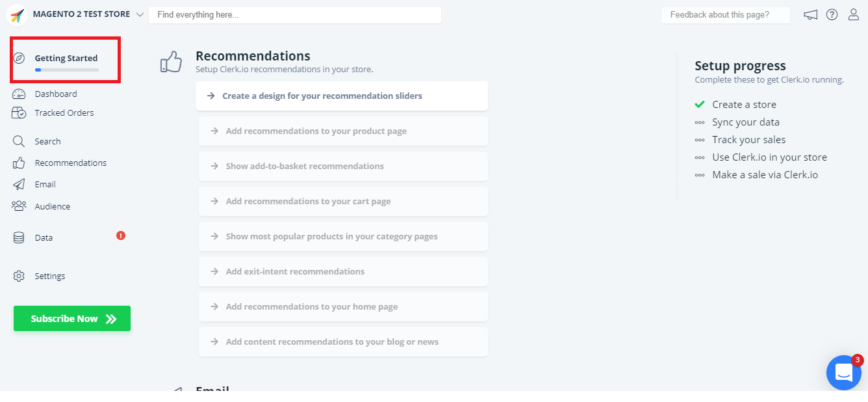Select Audience from the sidebar

coord(52,207)
